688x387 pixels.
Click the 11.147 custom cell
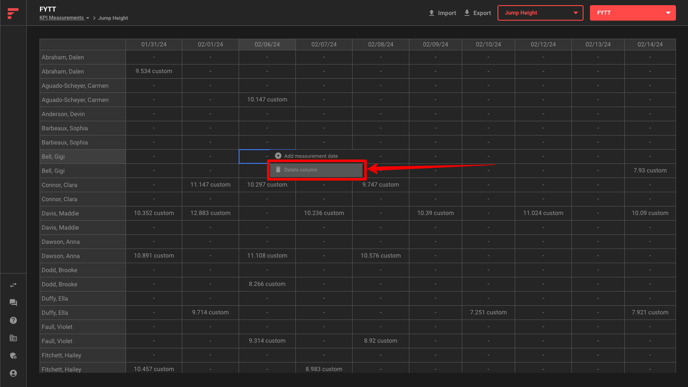click(x=210, y=185)
